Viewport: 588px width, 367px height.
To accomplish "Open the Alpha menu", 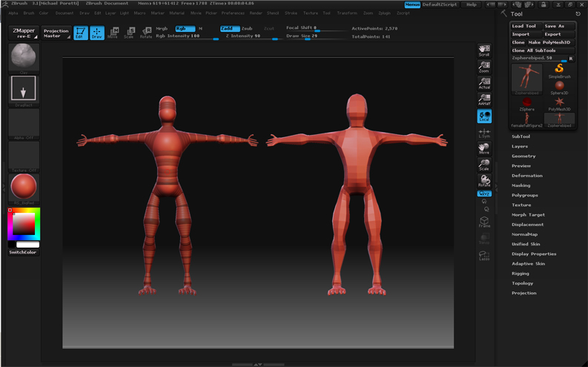I will click(13, 13).
